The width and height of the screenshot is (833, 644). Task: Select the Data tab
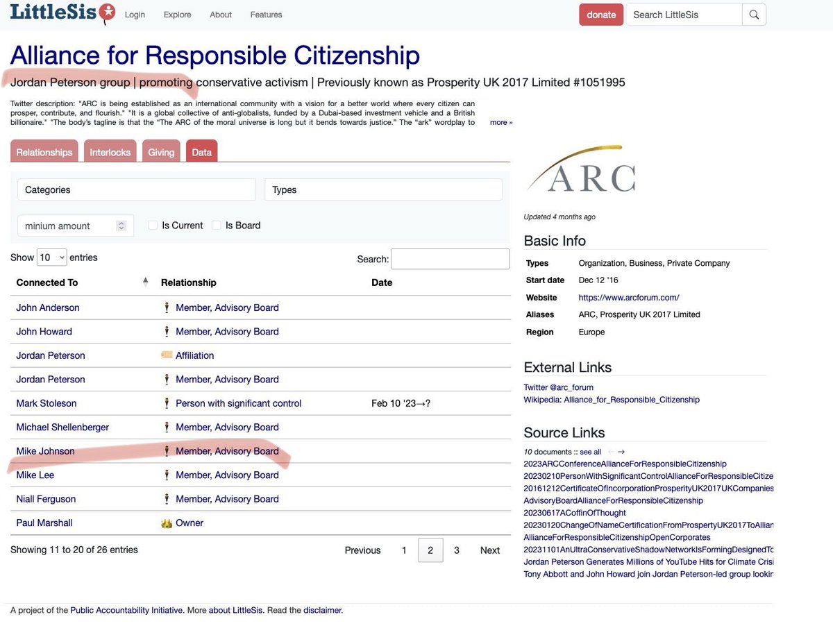(x=201, y=152)
